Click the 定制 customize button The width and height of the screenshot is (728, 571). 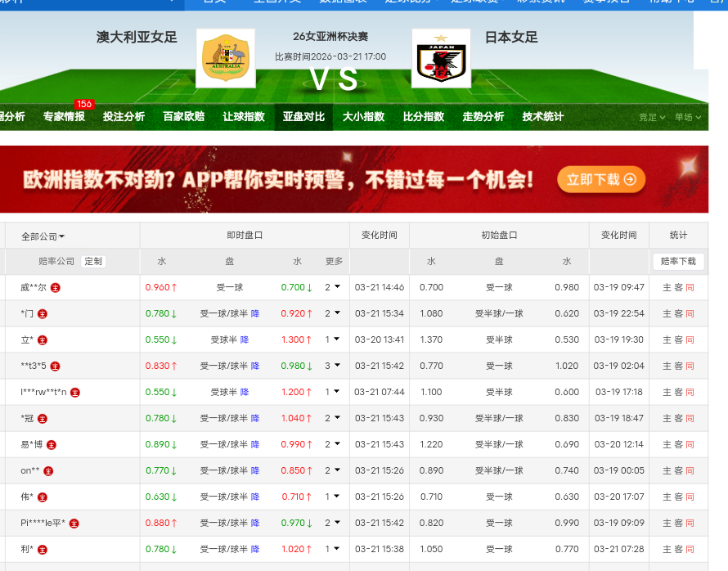point(93,262)
